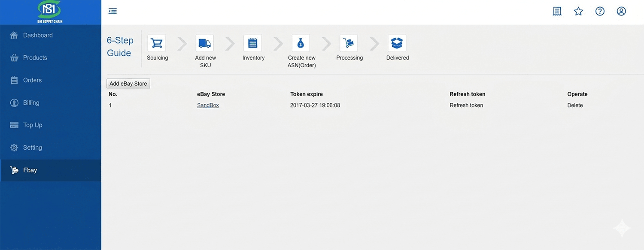Open the Products section
The image size is (644, 250).
point(35,57)
